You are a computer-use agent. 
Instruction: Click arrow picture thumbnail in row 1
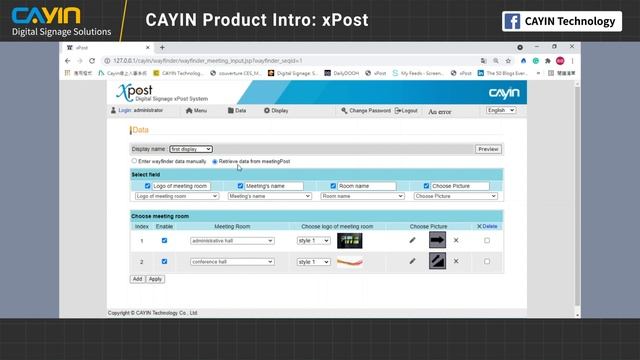click(x=437, y=240)
